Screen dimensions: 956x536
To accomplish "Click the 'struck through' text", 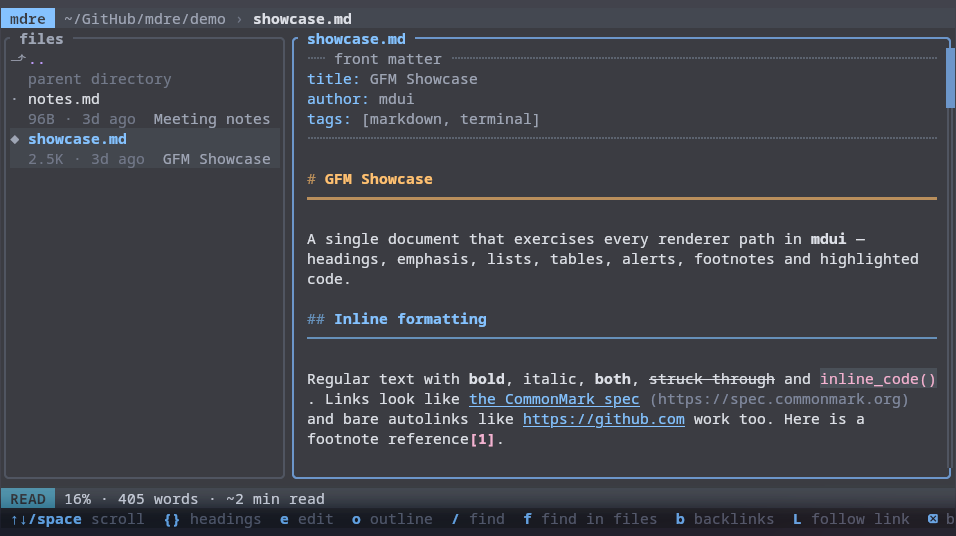I will tap(712, 379).
